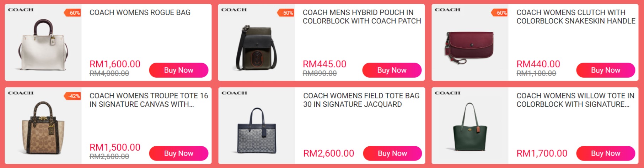Screen dimensions: 644x168
Task: Open the green Willow Tote image
Action: pos(470,127)
